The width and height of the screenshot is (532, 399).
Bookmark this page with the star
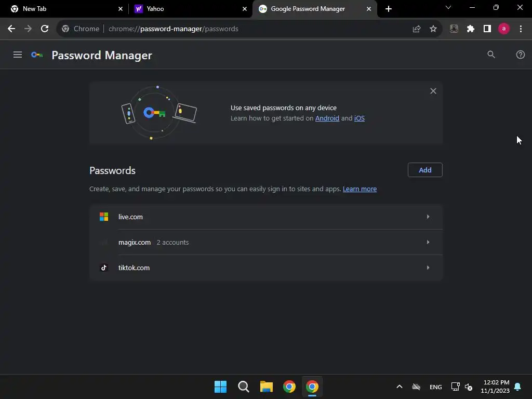[433, 29]
